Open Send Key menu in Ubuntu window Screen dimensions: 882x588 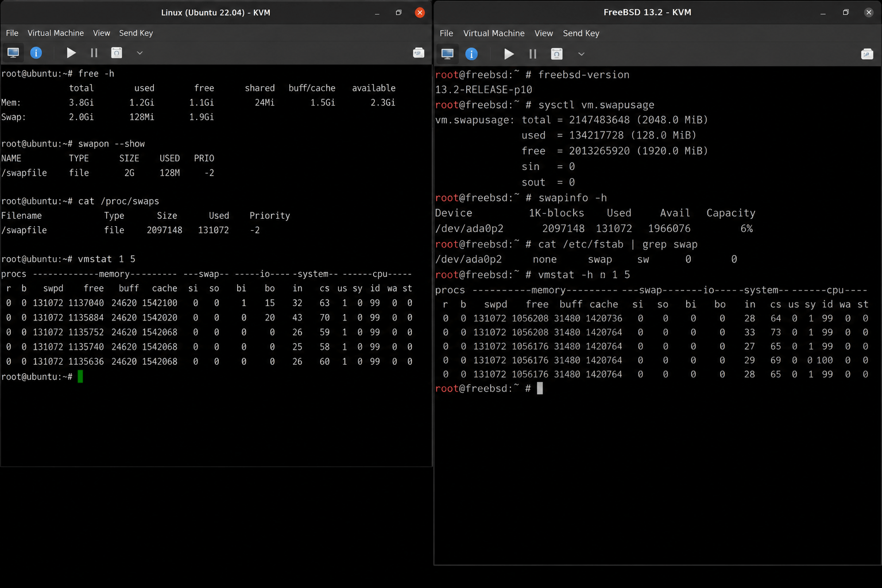pos(136,33)
